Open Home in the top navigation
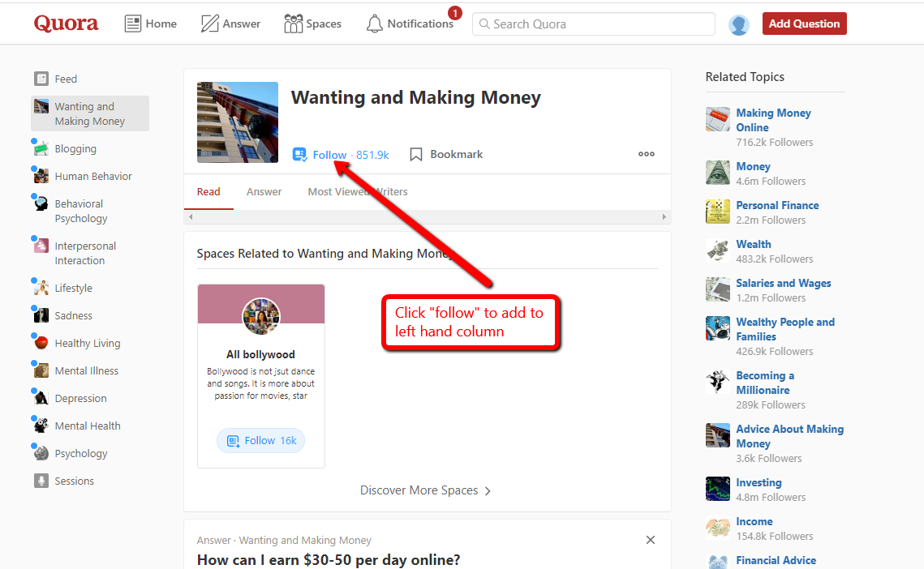Image resolution: width=924 pixels, height=569 pixels. point(151,24)
